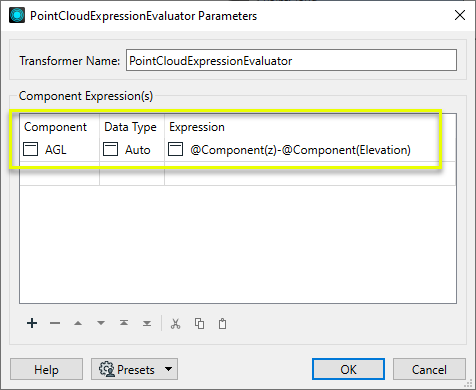Add a new component expression row
The image size is (476, 390).
click(32, 323)
